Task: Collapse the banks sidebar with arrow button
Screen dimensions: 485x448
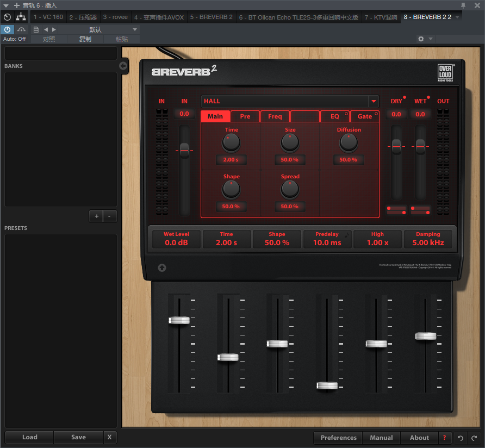Action: (x=123, y=66)
